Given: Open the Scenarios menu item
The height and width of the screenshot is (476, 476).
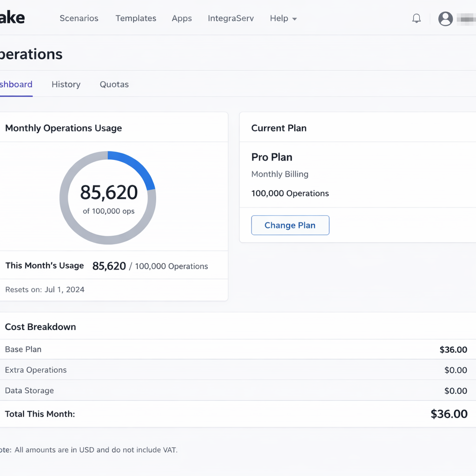Looking at the screenshot, I should point(79,19).
